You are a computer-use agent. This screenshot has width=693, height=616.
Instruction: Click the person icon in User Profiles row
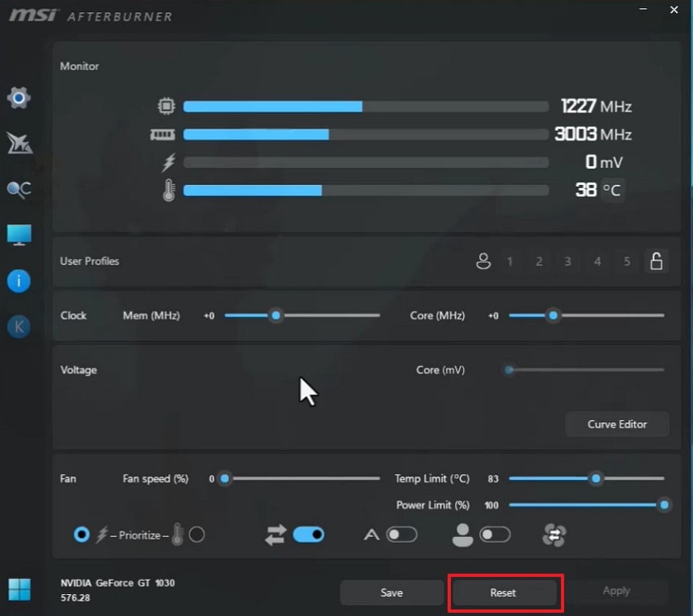click(483, 262)
